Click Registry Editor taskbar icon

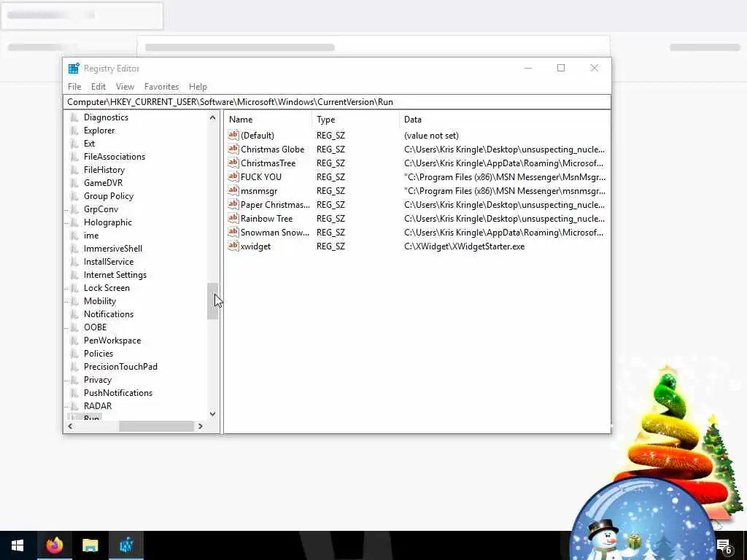click(126, 545)
